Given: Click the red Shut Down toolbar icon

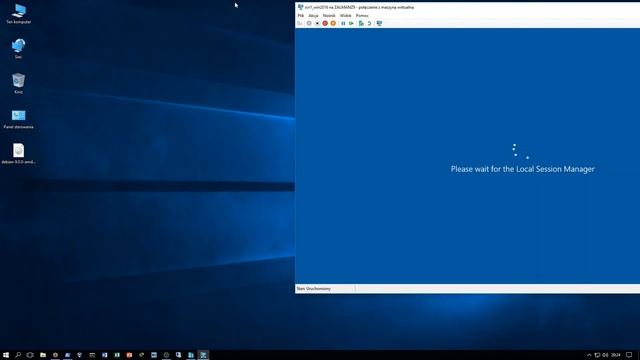Looking at the screenshot, I should coord(325,23).
